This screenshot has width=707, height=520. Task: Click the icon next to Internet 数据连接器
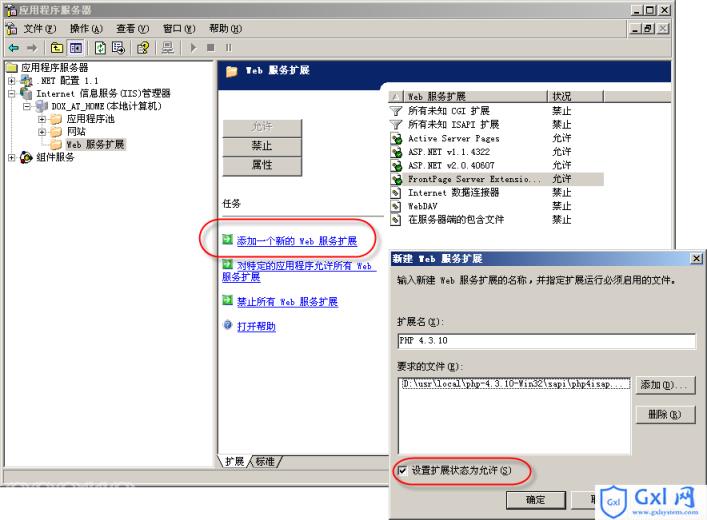click(395, 193)
